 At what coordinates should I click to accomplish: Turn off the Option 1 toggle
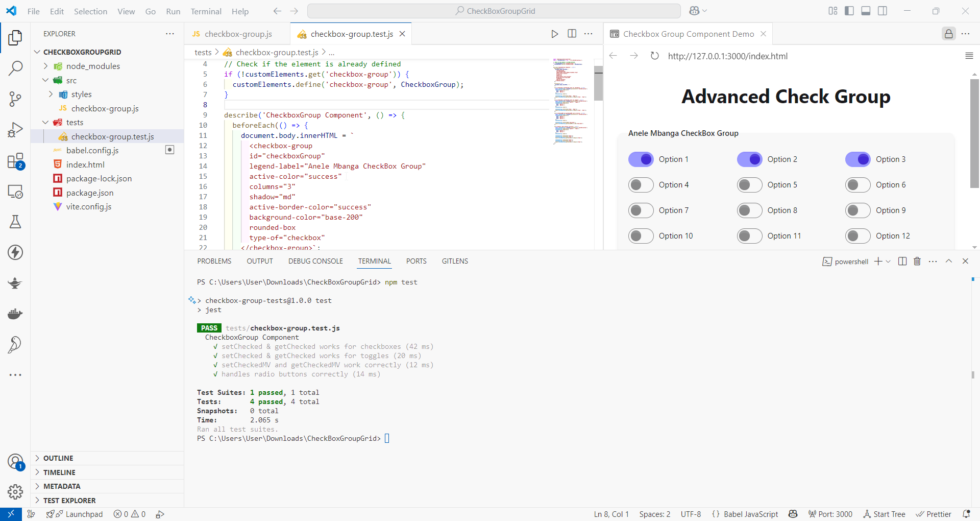[641, 159]
